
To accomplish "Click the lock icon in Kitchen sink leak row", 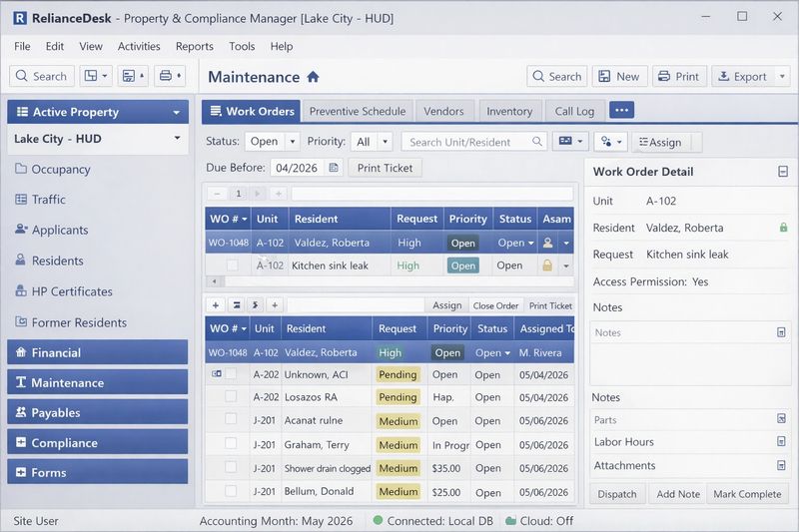I will tap(546, 266).
